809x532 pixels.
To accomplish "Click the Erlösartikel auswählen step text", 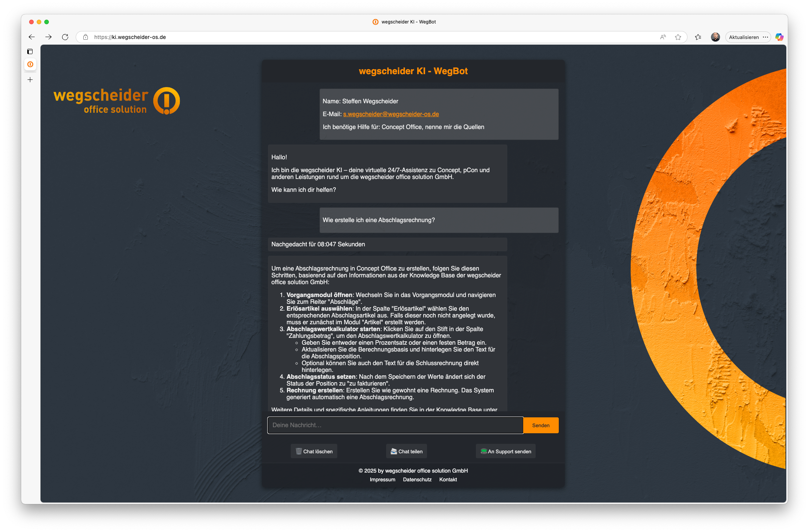I will (x=391, y=316).
